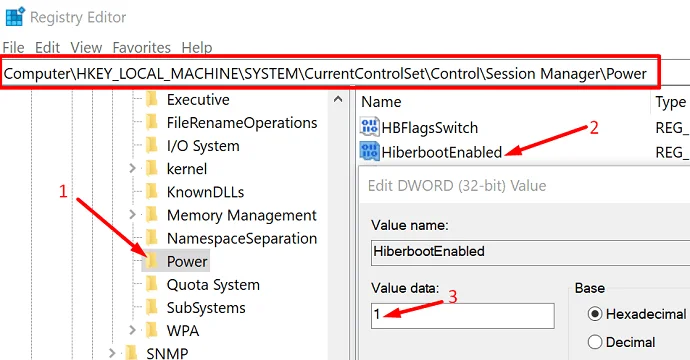
Task: Select the WPA folder icon
Action: click(152, 331)
